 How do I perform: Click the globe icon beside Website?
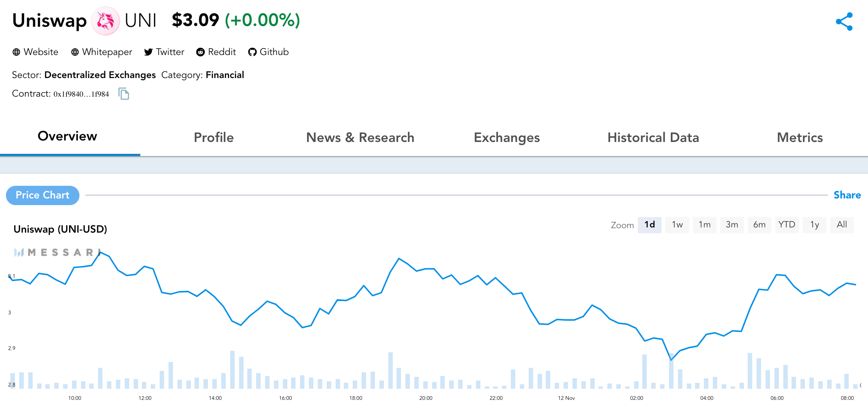[16, 52]
